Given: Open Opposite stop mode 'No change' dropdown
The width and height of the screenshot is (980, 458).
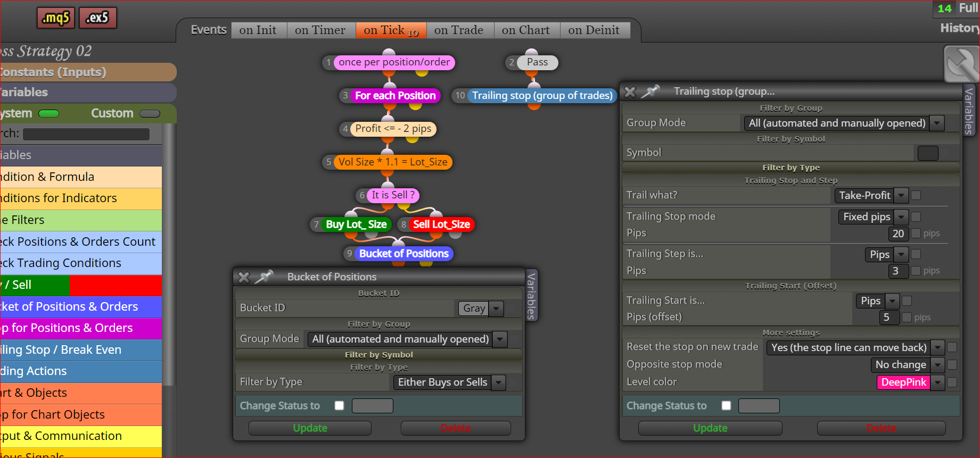Looking at the screenshot, I should pyautogui.click(x=908, y=364).
